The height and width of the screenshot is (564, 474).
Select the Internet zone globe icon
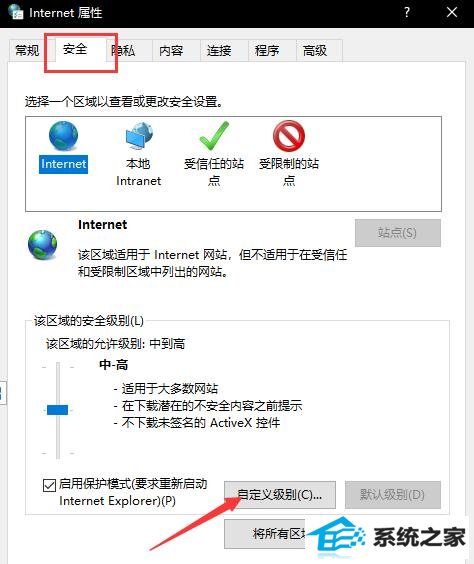point(63,136)
